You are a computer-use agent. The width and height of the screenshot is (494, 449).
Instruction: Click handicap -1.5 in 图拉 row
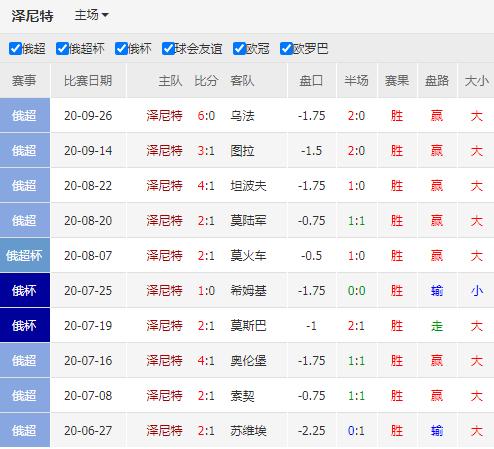pos(311,151)
